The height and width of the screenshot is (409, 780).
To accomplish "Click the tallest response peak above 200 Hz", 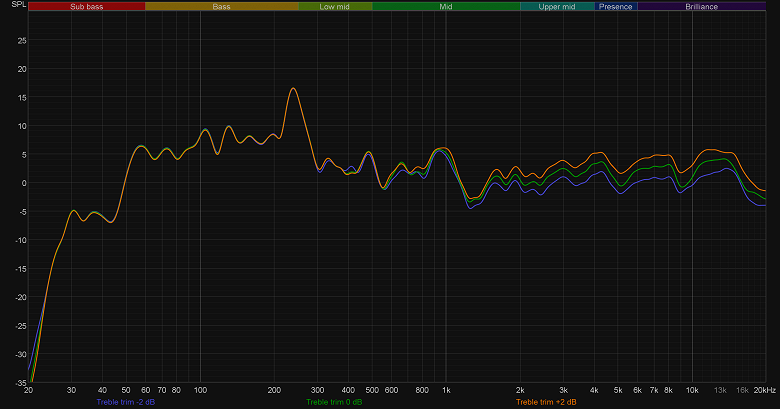I will [293, 89].
